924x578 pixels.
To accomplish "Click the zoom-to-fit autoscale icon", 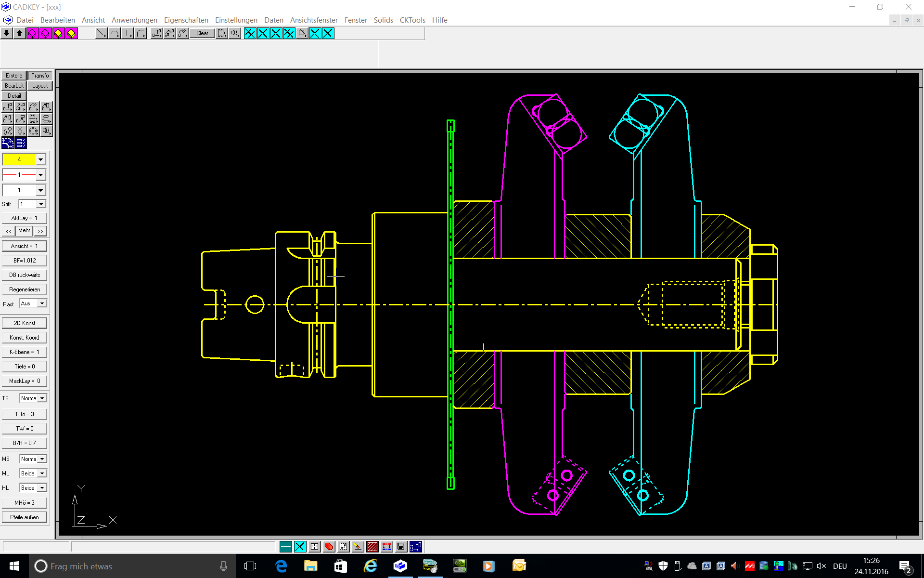I will click(314, 547).
